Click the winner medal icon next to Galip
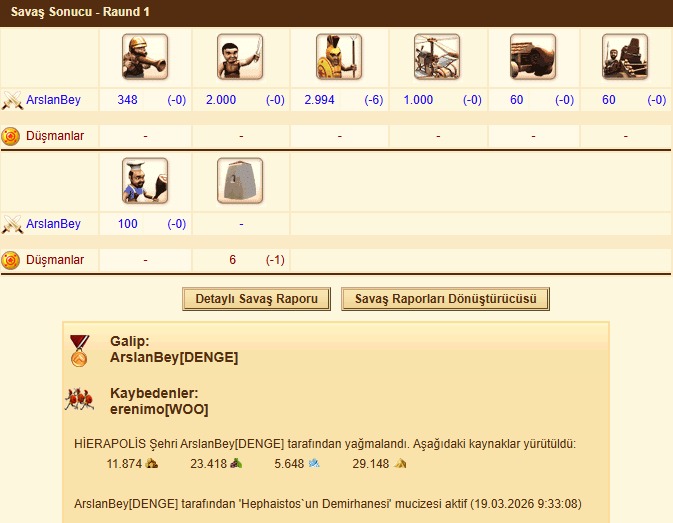 (x=79, y=351)
